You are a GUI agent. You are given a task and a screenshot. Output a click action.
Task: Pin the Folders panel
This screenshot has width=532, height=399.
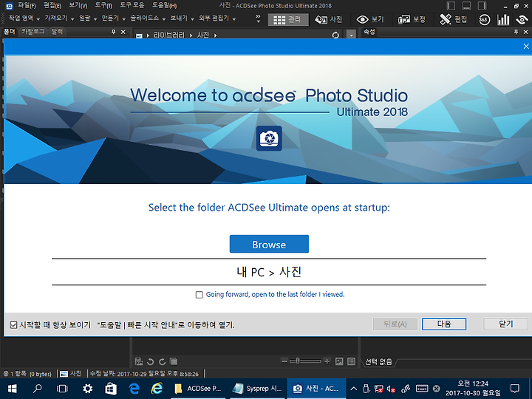[x=114, y=32]
